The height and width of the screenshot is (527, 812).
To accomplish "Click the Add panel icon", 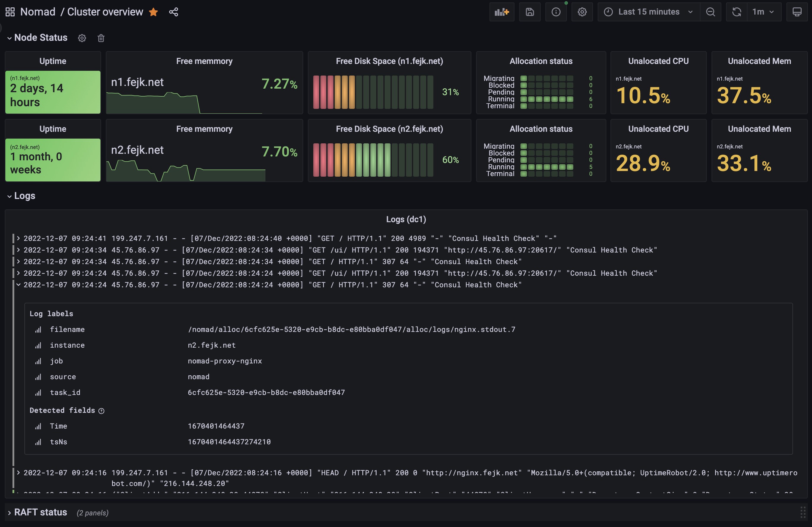I will coord(501,12).
